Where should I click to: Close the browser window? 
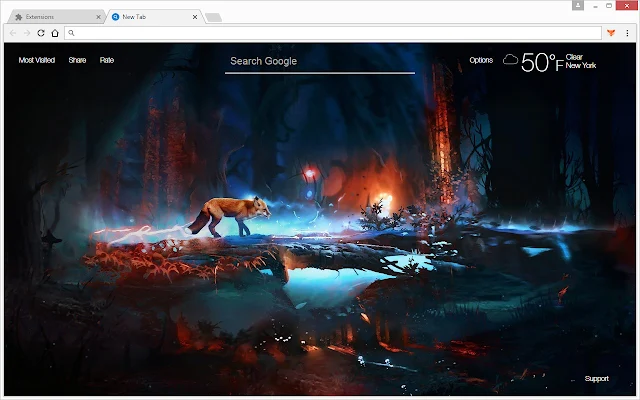click(627, 6)
